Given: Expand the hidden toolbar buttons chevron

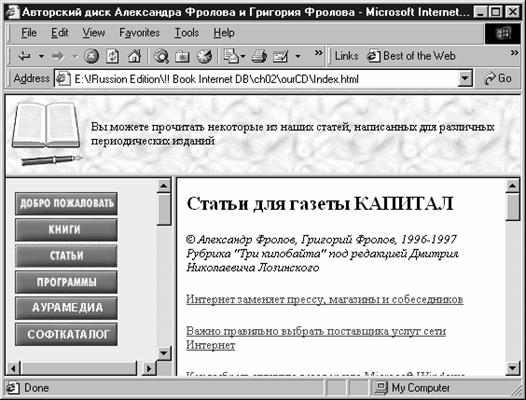Looking at the screenshot, I should pos(319,53).
